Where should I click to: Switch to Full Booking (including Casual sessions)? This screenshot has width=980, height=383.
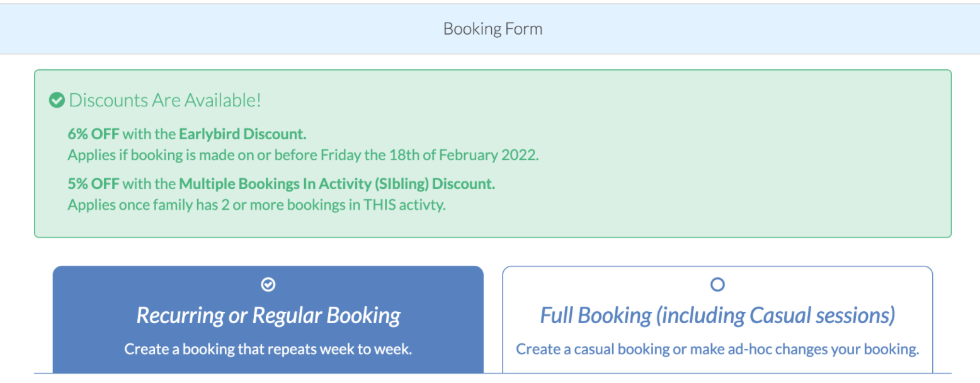tap(717, 315)
